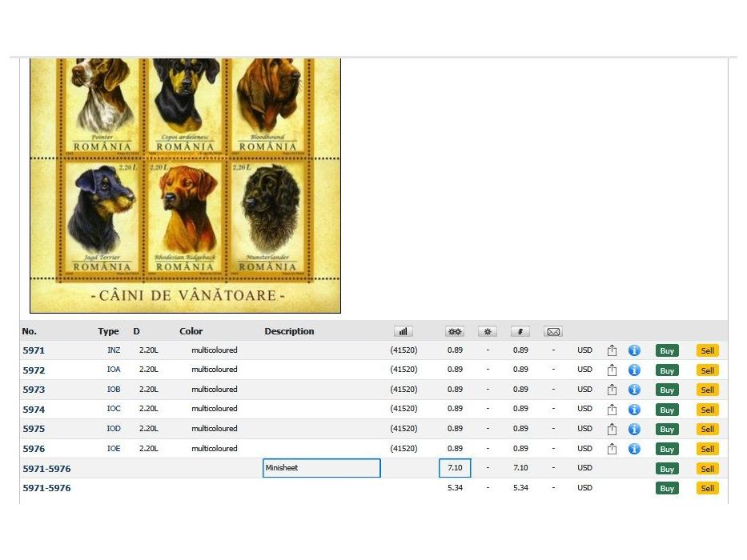The width and height of the screenshot is (747, 560).
Task: Click the used stamp header icon
Action: point(520,331)
